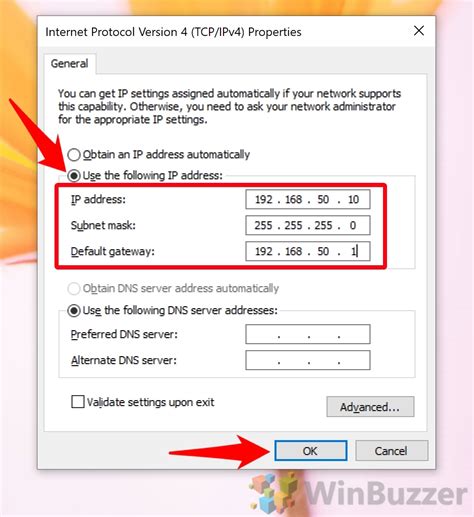Viewport: 474px width, 517px height.
Task: Select Use the following DNS server addresses
Action: click(x=74, y=311)
